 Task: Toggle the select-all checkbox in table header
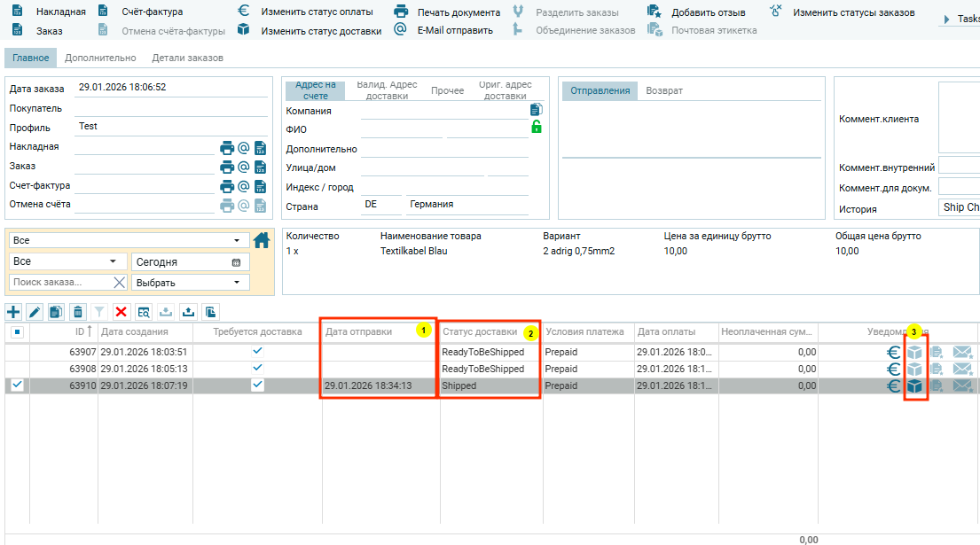click(x=17, y=332)
